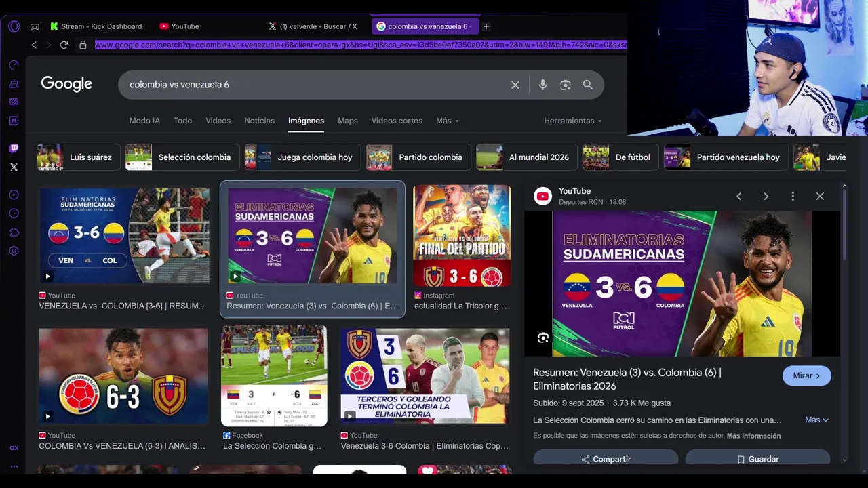Screen dimensions: 868x488
Task: Show next image in preview panel
Action: coord(766,196)
